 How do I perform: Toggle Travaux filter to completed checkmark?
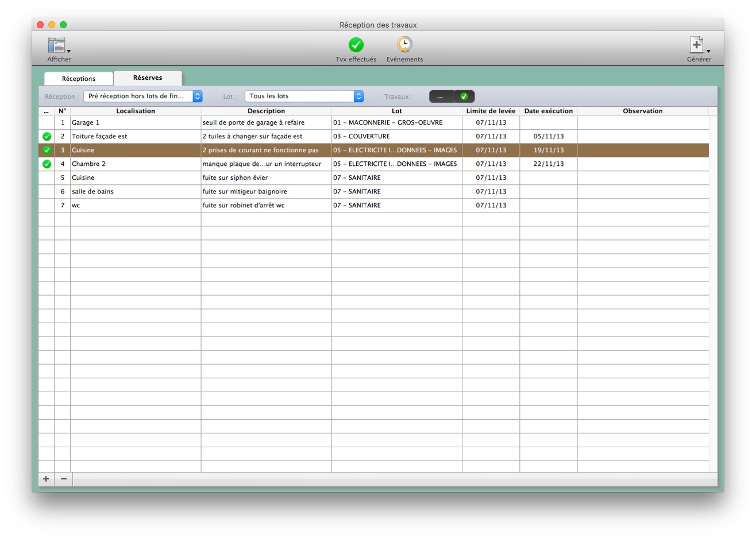point(464,96)
